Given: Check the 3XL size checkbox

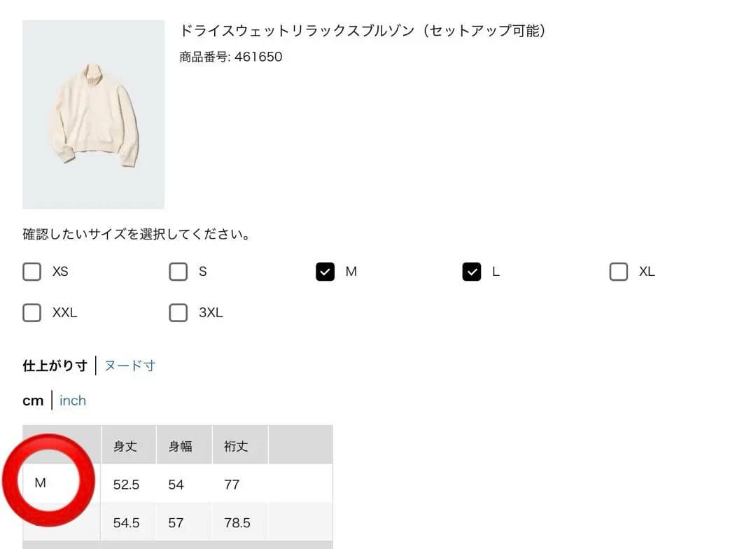Looking at the screenshot, I should [178, 312].
